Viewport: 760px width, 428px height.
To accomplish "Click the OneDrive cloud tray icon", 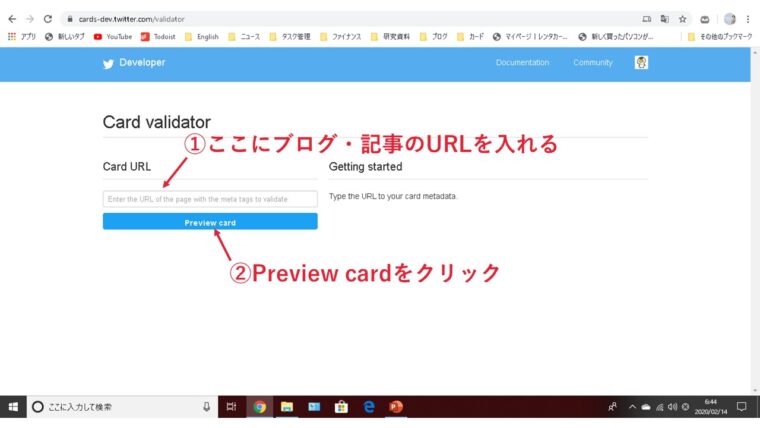I will point(646,407).
